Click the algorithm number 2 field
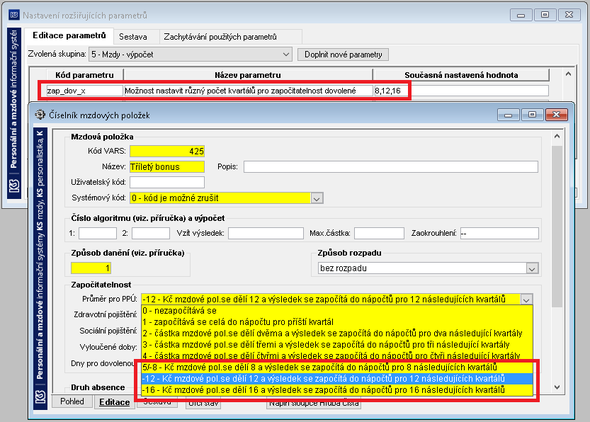590x422 pixels. [x=151, y=233]
